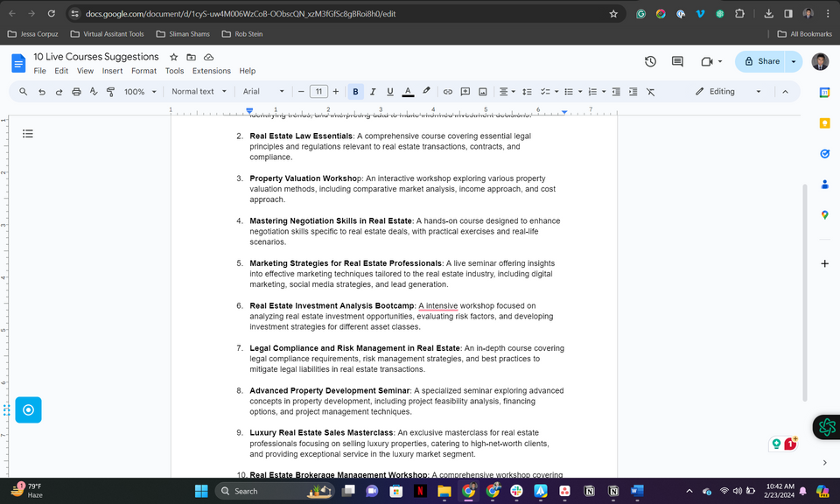The width and height of the screenshot is (840, 504).
Task: Toggle Italic formatting button
Action: point(373,92)
